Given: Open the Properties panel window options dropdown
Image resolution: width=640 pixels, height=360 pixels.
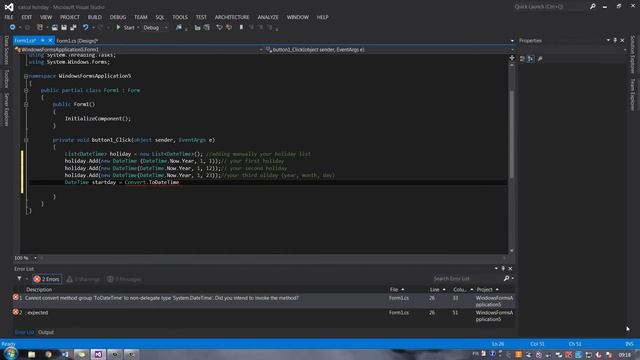Looking at the screenshot, I should point(608,40).
